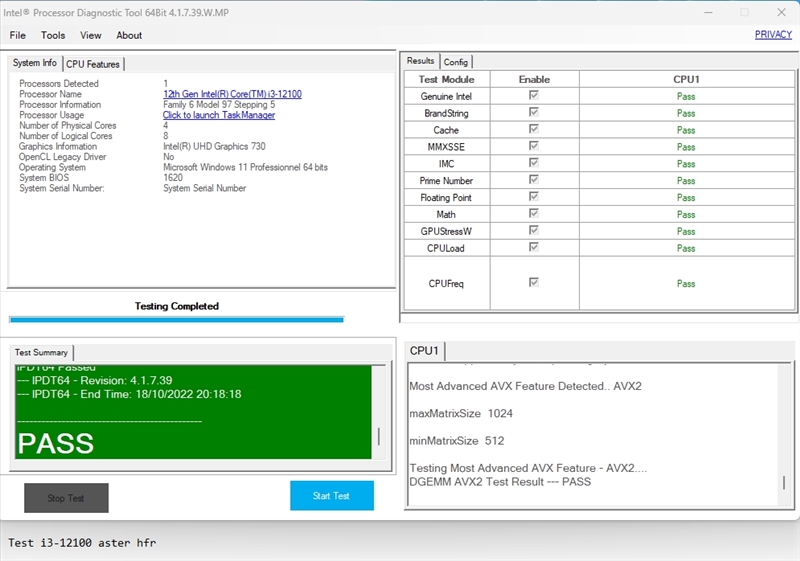The height and width of the screenshot is (561, 800).
Task: Toggle the Prime Number enable checkbox
Action: click(534, 180)
